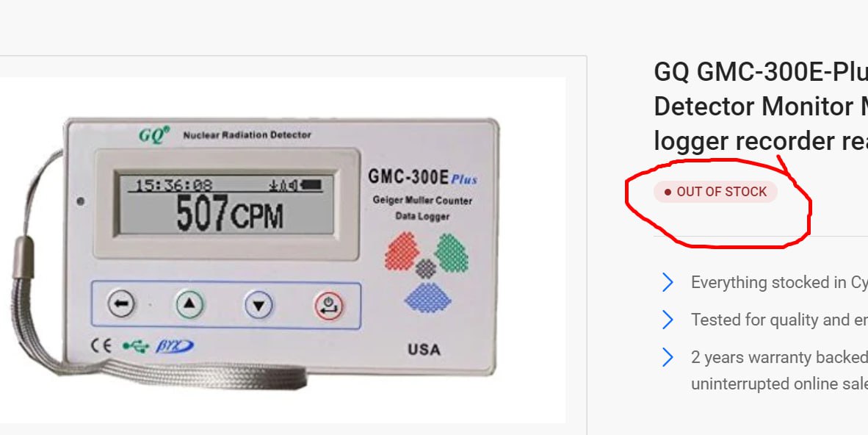Click the down triangle button on device
Viewport: 868px width, 435px height.
[258, 306]
